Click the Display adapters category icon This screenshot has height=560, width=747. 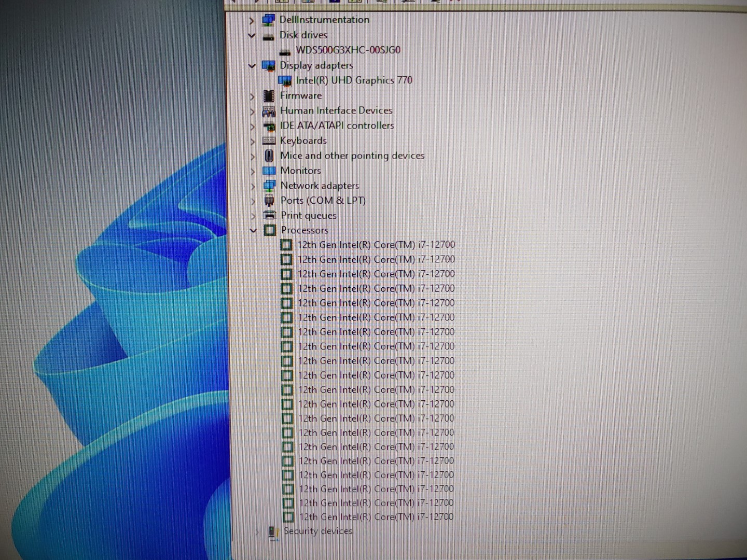pyautogui.click(x=268, y=66)
